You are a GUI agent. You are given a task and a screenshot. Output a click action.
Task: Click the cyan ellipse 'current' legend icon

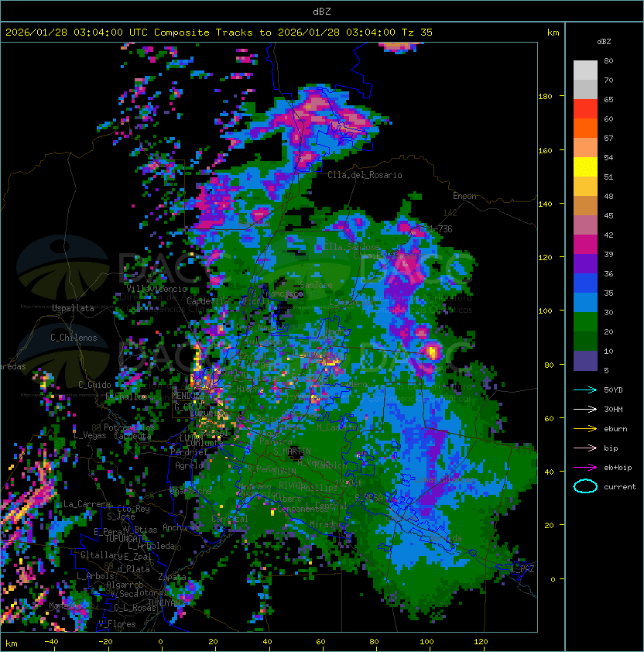585,486
